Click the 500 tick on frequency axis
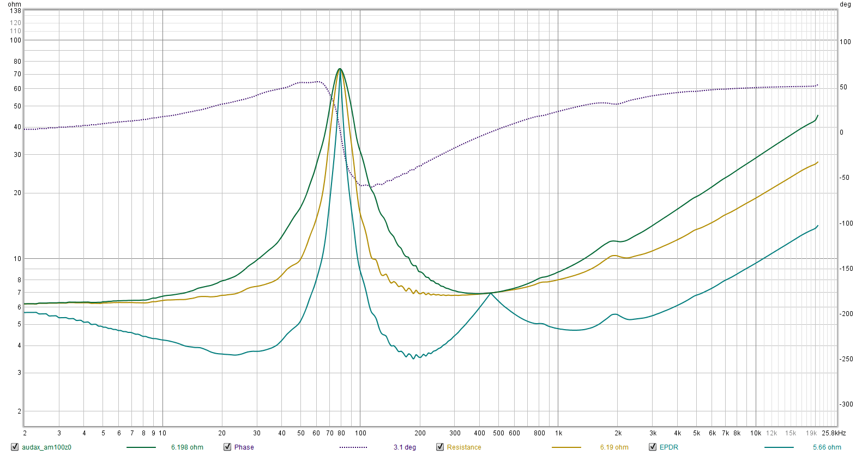This screenshot has width=868, height=455. [x=498, y=433]
